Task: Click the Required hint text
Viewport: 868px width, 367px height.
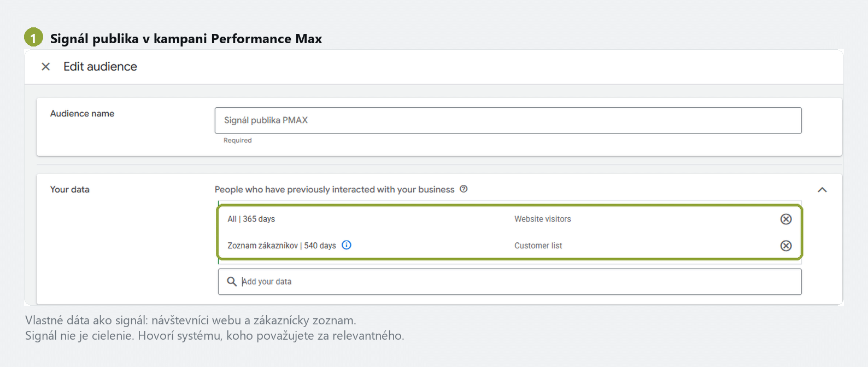Action: 237,141
